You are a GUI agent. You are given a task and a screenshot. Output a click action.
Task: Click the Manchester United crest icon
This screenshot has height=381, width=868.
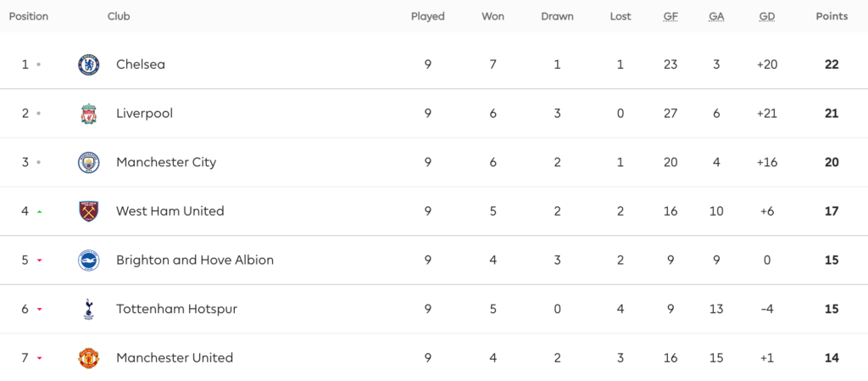point(89,358)
